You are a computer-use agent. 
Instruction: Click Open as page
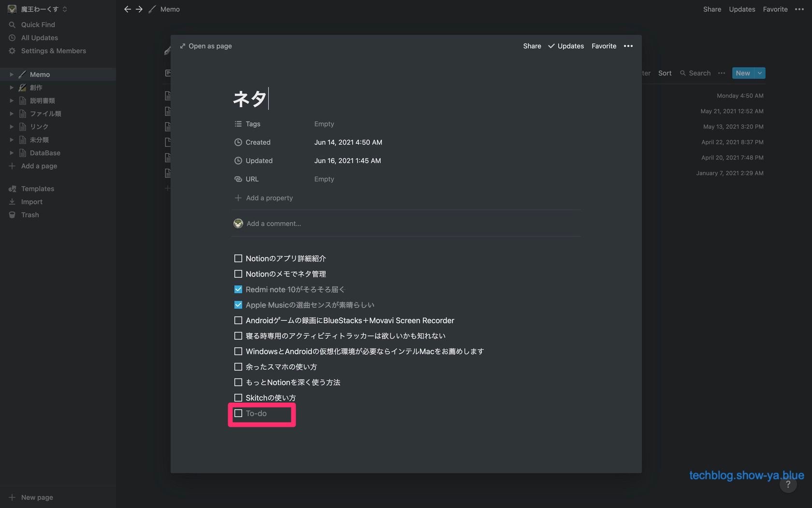(x=206, y=46)
